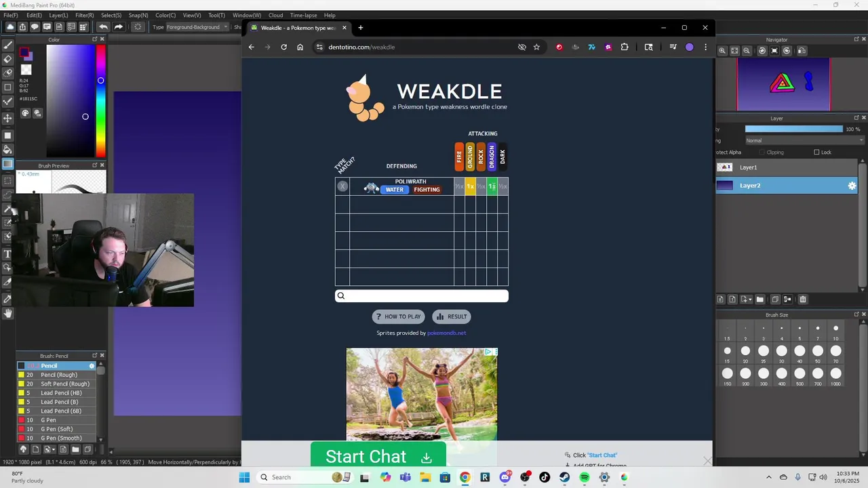Image resolution: width=868 pixels, height=488 pixels.
Task: Click the RESULT button
Action: [452, 317]
